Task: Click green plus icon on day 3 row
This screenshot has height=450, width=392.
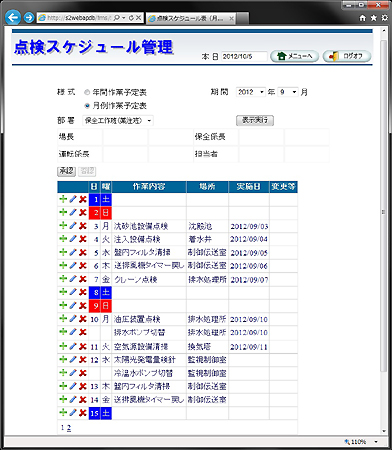Action: [x=63, y=226]
